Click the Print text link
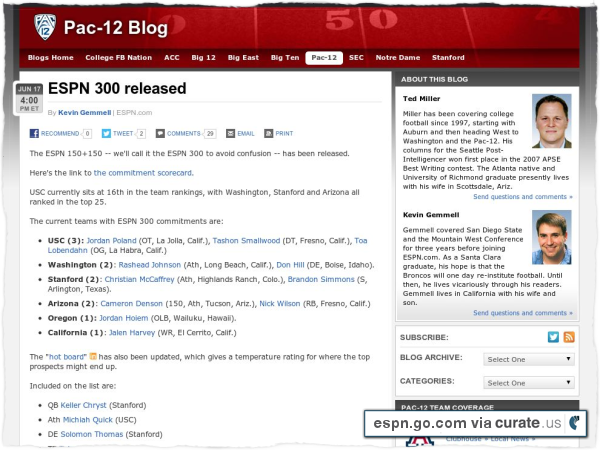Image resolution: width=600 pixels, height=450 pixels. click(x=284, y=133)
